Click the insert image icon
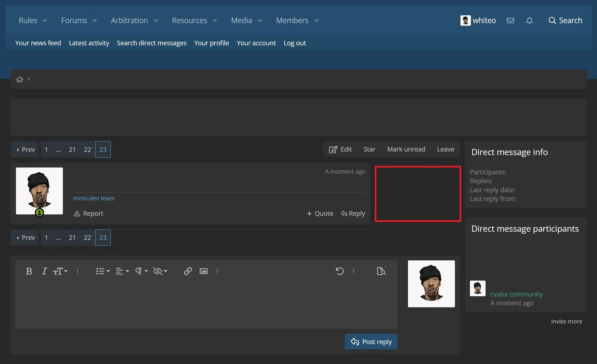 pos(204,271)
